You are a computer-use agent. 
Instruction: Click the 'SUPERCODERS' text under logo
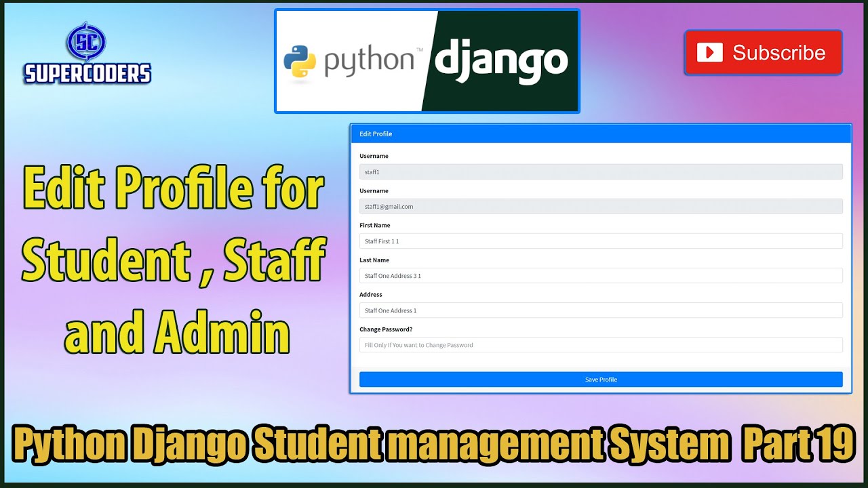click(87, 73)
